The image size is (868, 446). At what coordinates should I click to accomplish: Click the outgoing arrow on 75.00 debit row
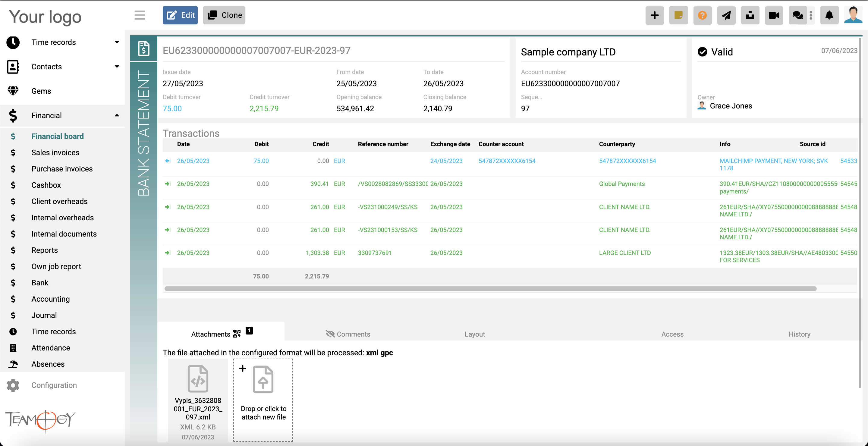click(168, 161)
